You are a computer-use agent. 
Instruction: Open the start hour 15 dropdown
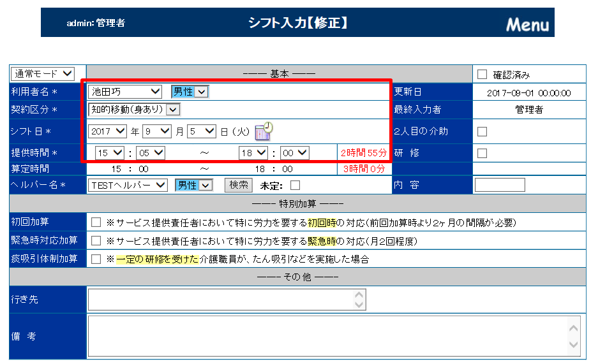tap(109, 153)
